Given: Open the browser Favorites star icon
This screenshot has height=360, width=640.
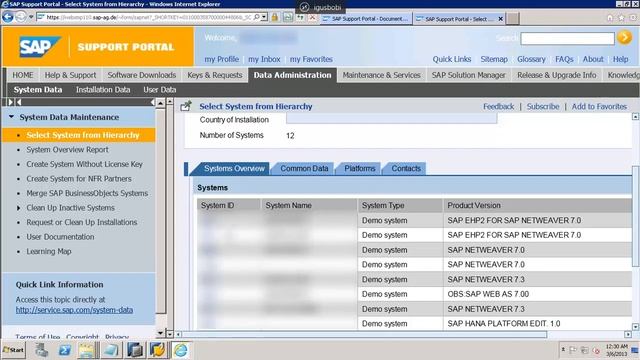Looking at the screenshot, I should 621,18.
